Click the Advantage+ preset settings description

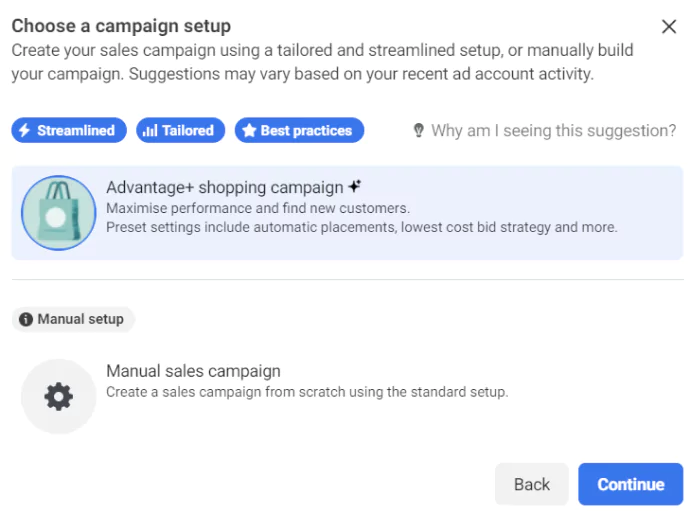click(x=361, y=227)
